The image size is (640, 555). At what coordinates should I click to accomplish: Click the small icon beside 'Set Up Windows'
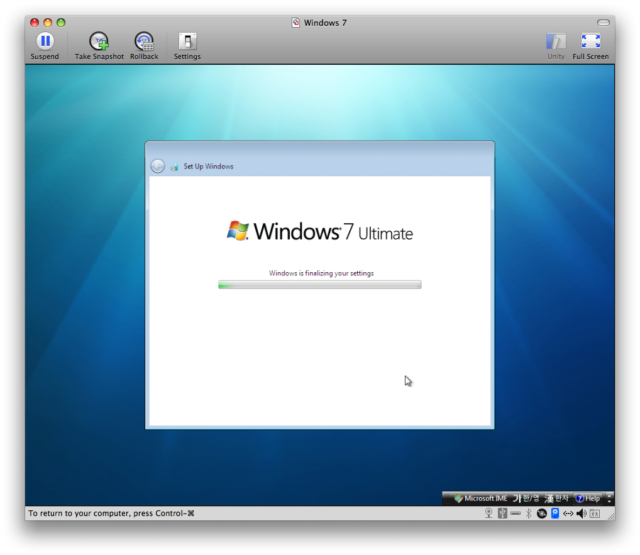[x=174, y=166]
